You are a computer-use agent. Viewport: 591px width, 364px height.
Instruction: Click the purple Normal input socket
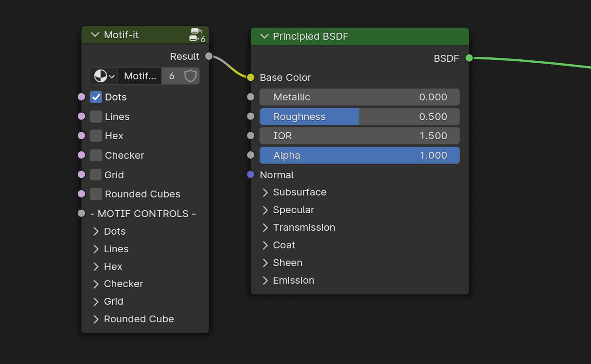tap(251, 175)
